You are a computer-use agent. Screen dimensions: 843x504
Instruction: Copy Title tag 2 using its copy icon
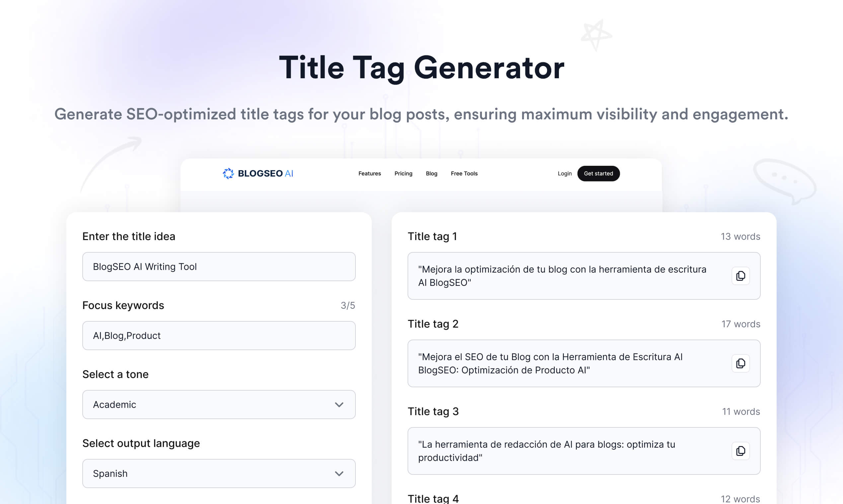coord(740,363)
